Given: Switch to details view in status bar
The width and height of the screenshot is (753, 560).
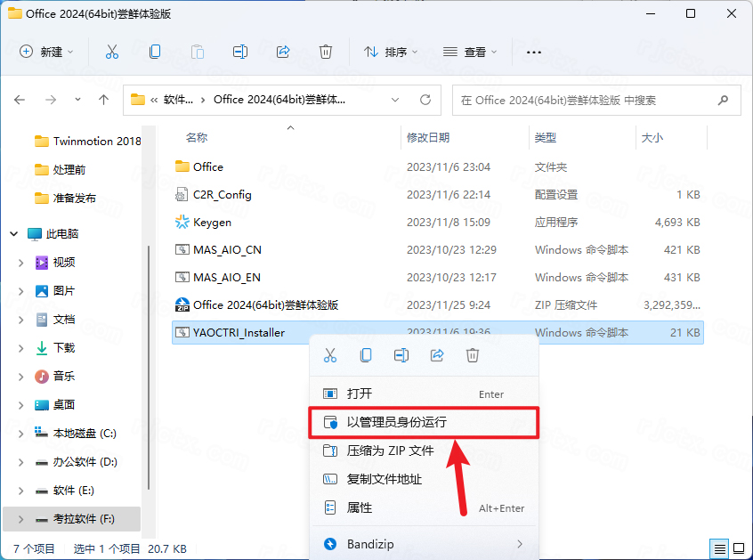Looking at the screenshot, I should 719,548.
